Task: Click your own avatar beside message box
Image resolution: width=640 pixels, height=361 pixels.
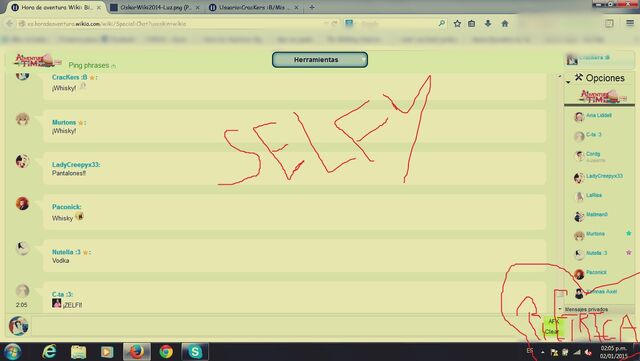Action: [18, 326]
